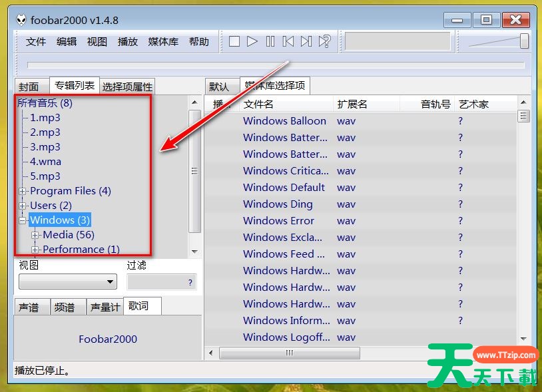This screenshot has width=542, height=392.
Task: Select the Windows Default track
Action: coord(284,187)
